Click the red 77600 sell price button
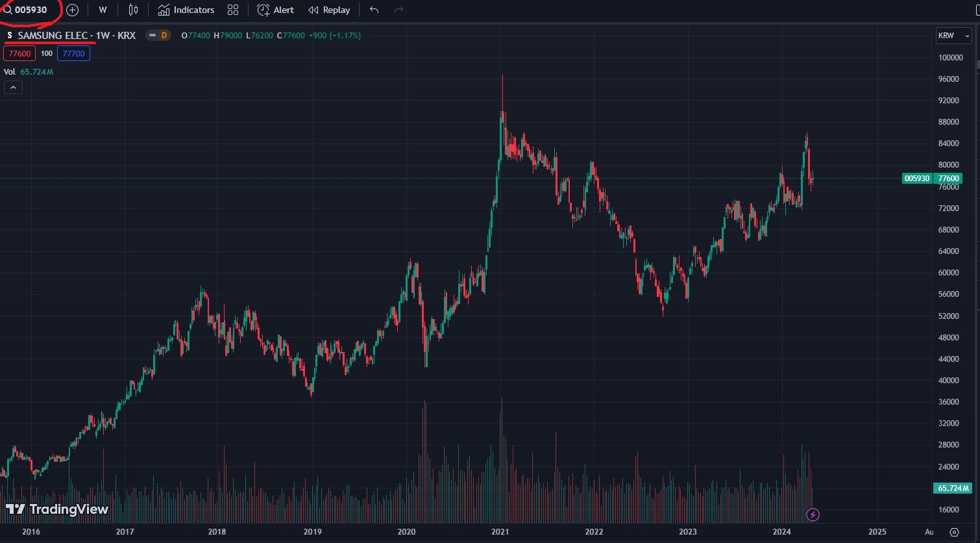 19,53
